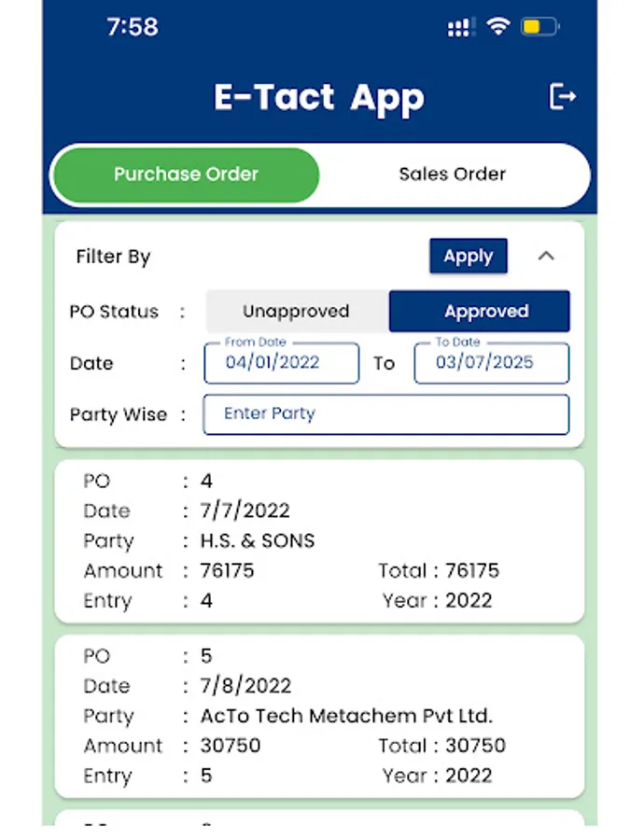Select the Purchase Order tab

coord(186,175)
